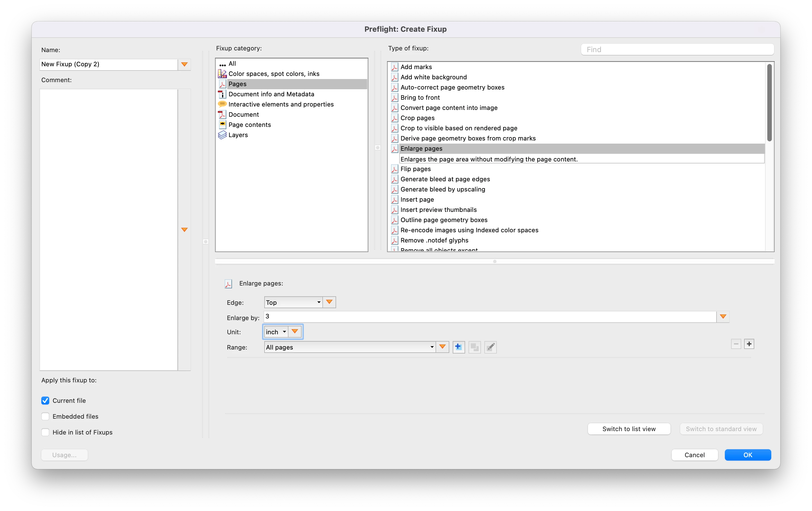Open the Edge dropdown showing Top
This screenshot has width=812, height=511.
point(293,303)
